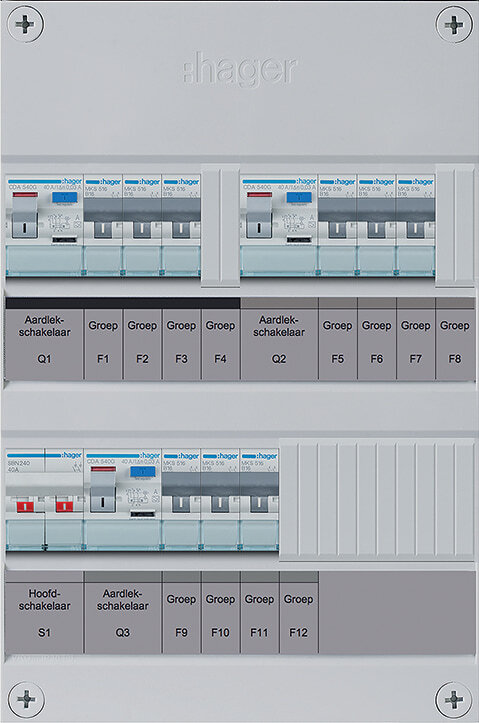Click the top-right cover screw
The image size is (479, 723).
tap(454, 24)
